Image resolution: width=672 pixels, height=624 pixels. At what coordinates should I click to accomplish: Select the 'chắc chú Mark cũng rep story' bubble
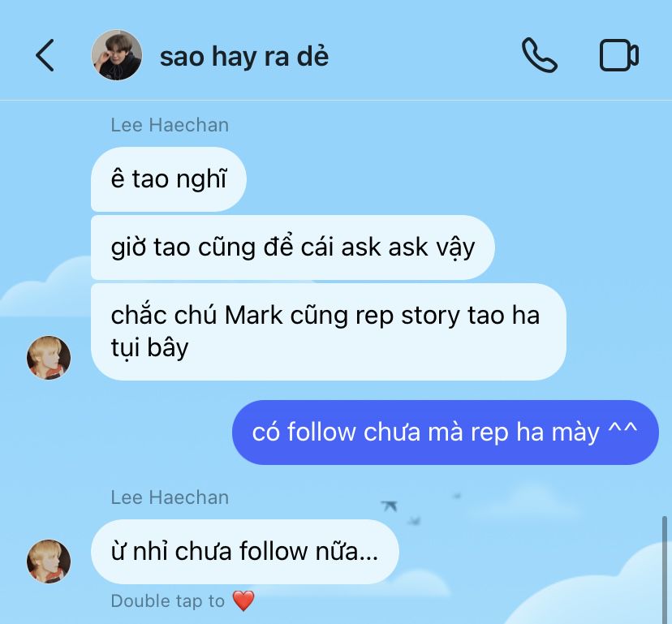click(x=328, y=331)
